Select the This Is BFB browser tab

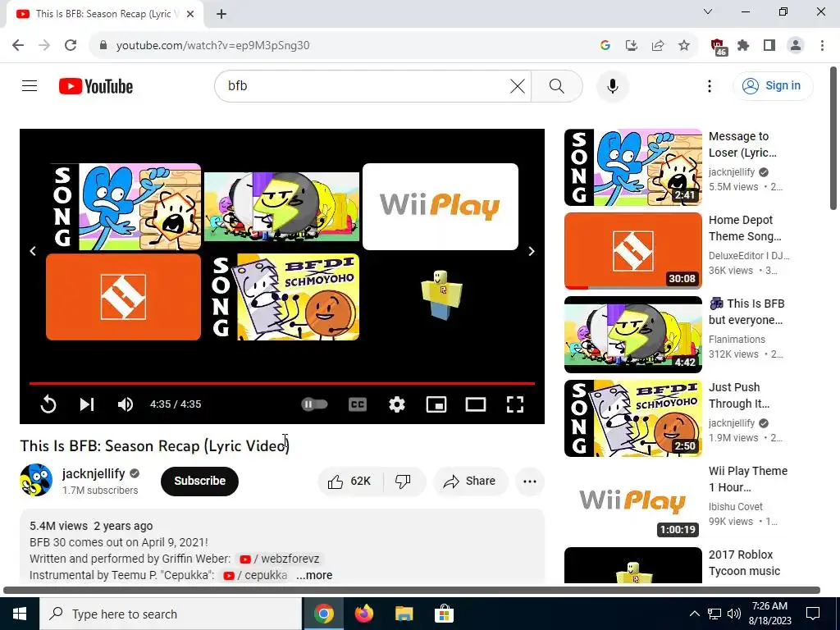(103, 14)
